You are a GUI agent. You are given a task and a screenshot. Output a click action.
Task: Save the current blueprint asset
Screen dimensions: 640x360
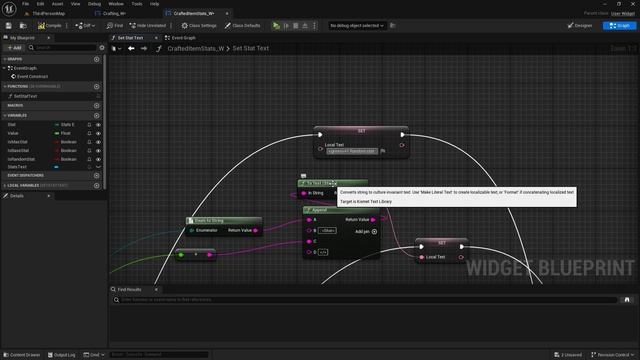click(x=9, y=26)
